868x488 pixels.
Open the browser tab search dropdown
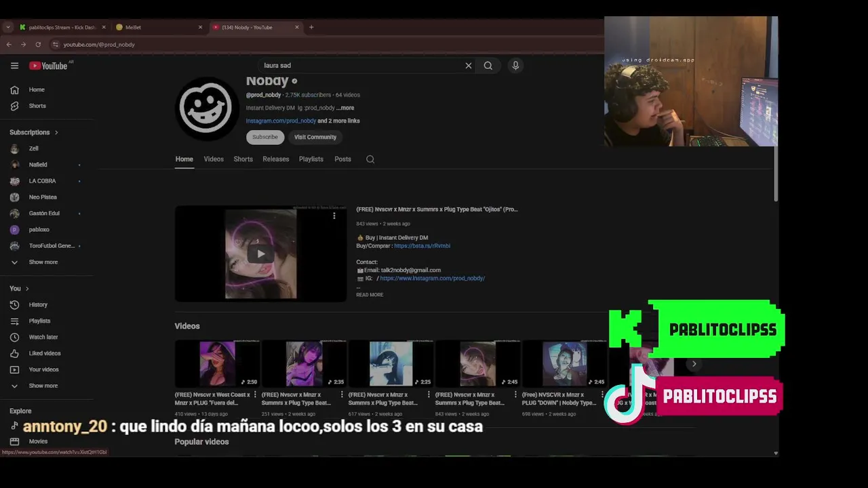tap(8, 27)
